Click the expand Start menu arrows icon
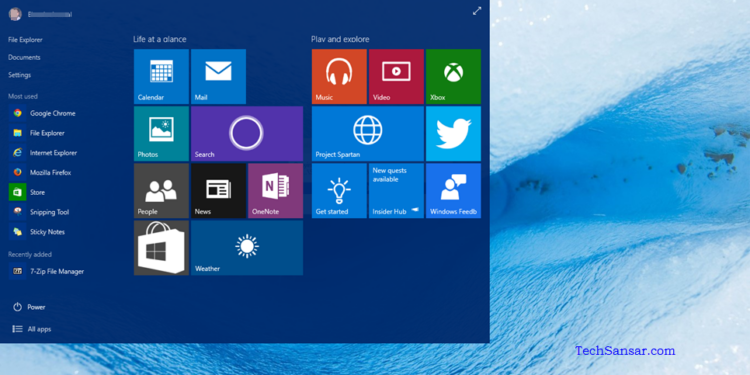This screenshot has height=375, width=750. pos(477,11)
